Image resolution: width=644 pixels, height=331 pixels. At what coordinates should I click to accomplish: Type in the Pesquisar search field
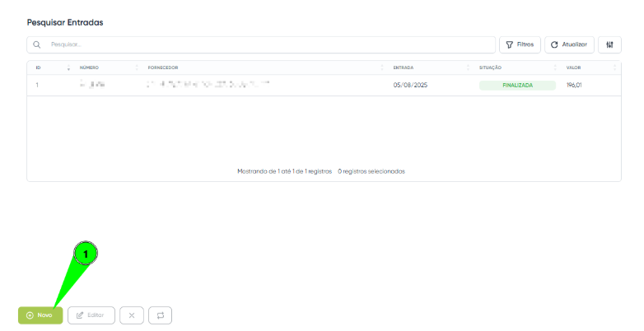(264, 44)
